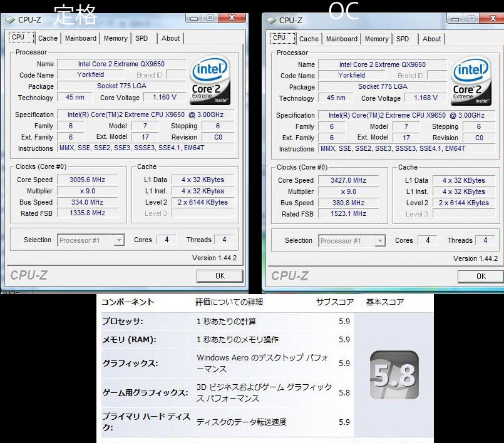Viewport: 504px width, 443px height.
Task: Click the 3427.0 MHz Core Speed value
Action: [x=349, y=180]
